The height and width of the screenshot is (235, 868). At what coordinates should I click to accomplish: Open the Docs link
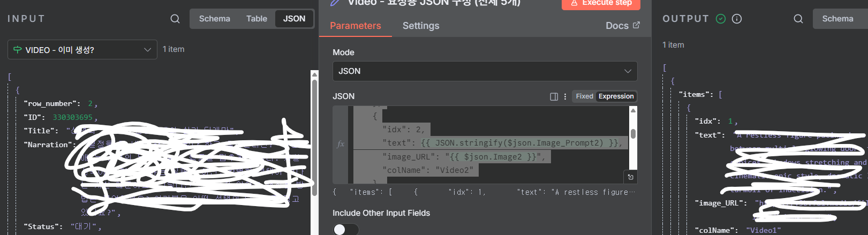pos(622,26)
